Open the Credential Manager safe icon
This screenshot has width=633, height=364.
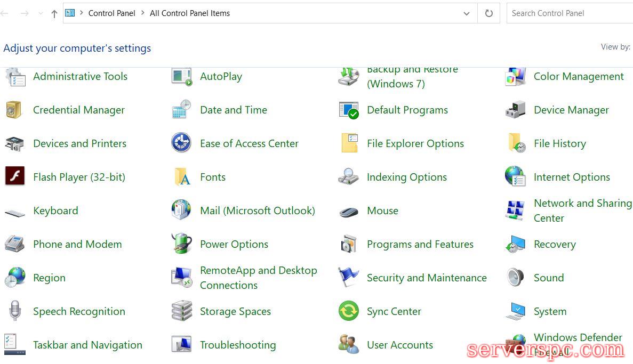click(x=14, y=110)
